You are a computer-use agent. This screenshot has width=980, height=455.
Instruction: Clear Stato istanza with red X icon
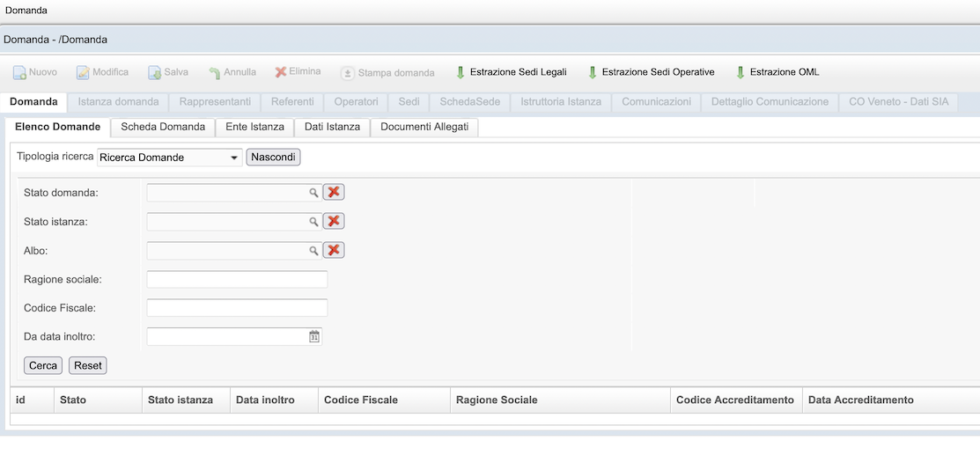pyautogui.click(x=334, y=222)
